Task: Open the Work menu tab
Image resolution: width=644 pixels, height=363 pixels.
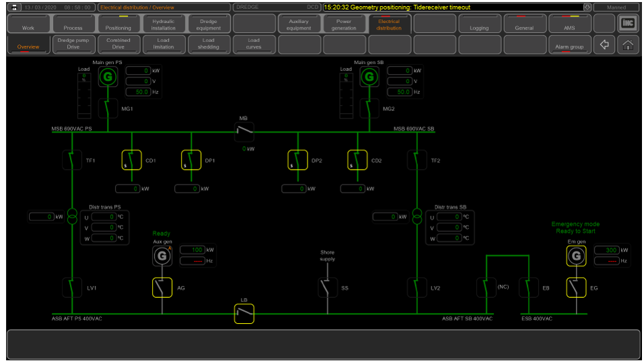Action: click(28, 24)
